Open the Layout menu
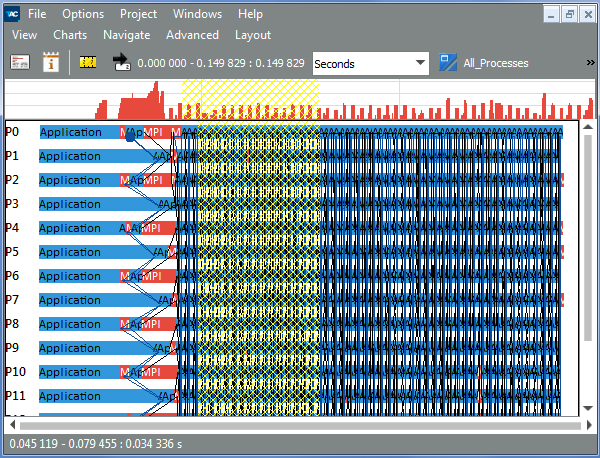Screen dimensions: 600x458 click(x=252, y=35)
